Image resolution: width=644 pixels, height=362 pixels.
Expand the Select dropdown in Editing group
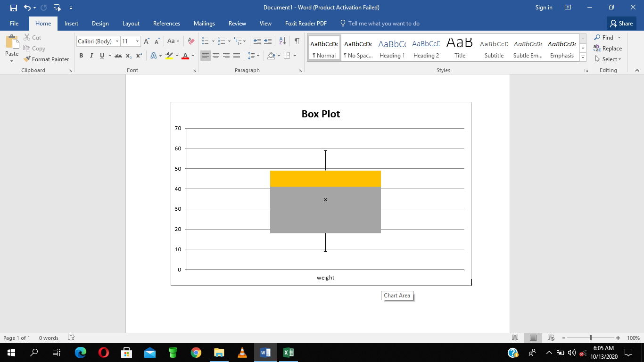point(608,59)
